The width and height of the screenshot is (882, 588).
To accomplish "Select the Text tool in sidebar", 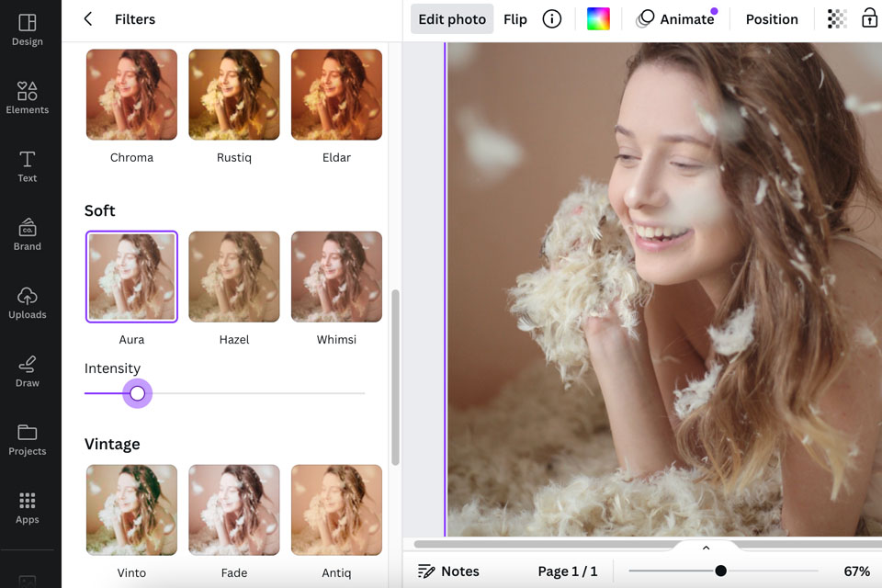I will click(x=27, y=166).
